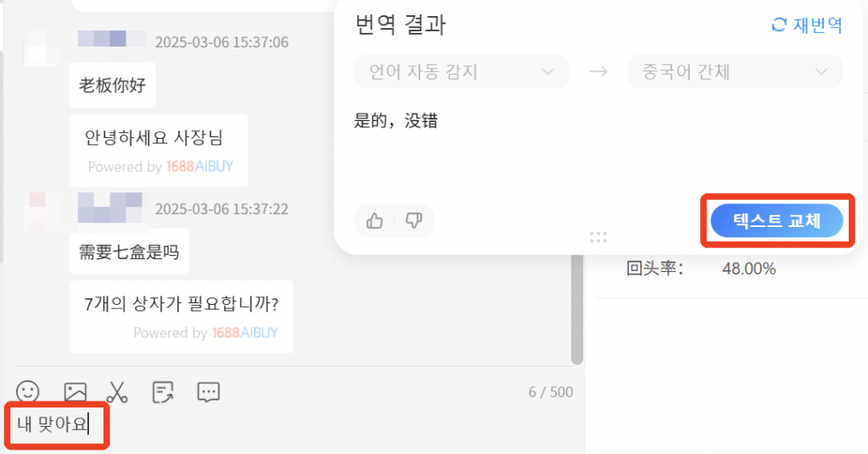
Task: Click the 재번역 link text
Action: click(x=818, y=25)
